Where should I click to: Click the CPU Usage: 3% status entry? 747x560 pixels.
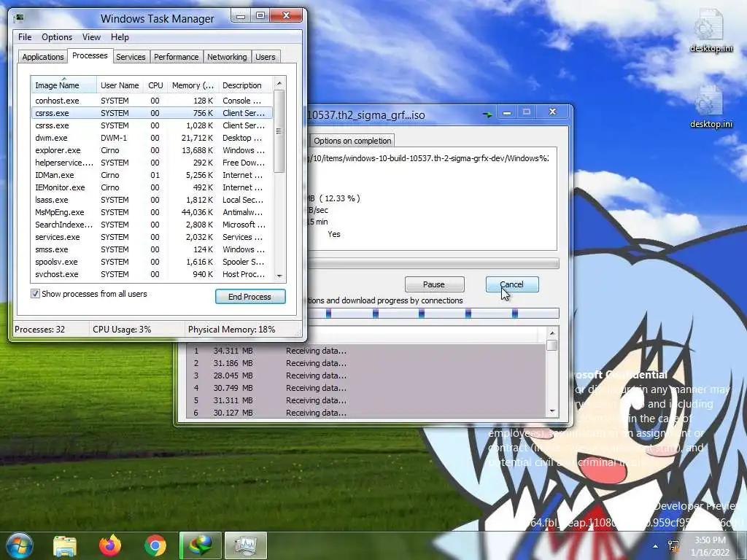coord(122,329)
